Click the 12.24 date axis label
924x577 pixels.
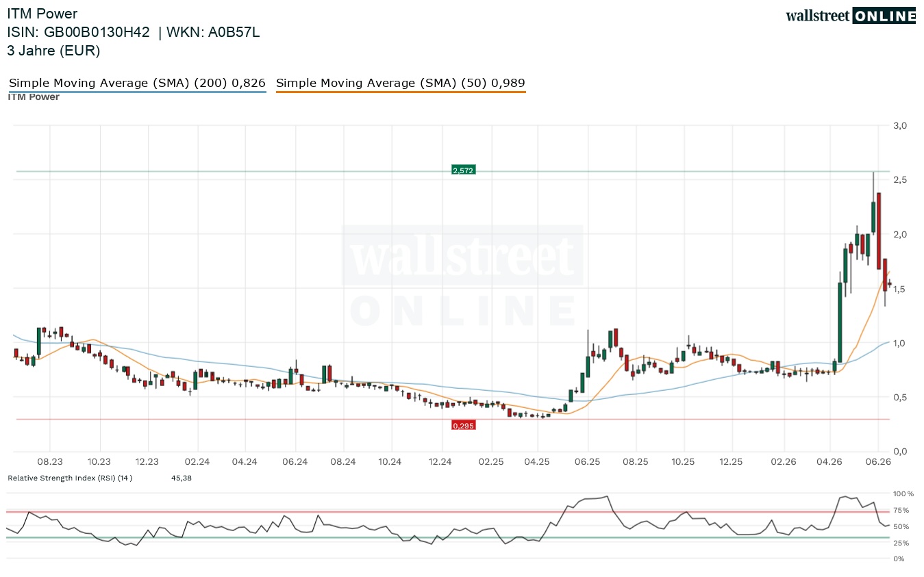tap(440, 462)
